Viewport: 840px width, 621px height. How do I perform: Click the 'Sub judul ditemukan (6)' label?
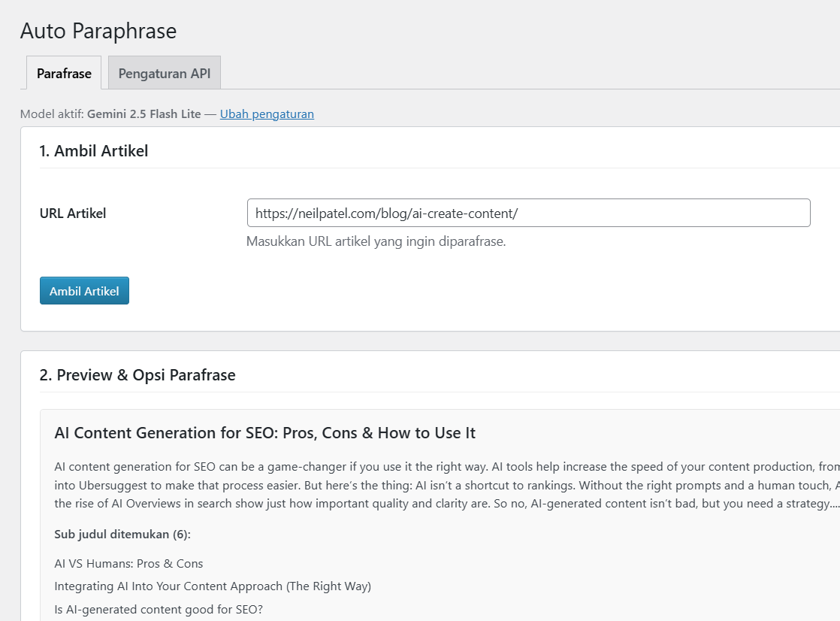click(122, 535)
